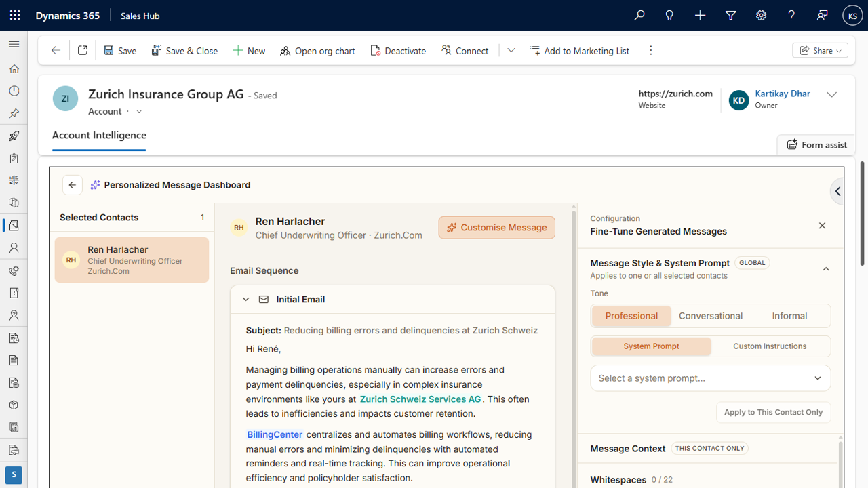Click the dashboard back arrow button
Screen dimensions: 868x488
click(72, 185)
